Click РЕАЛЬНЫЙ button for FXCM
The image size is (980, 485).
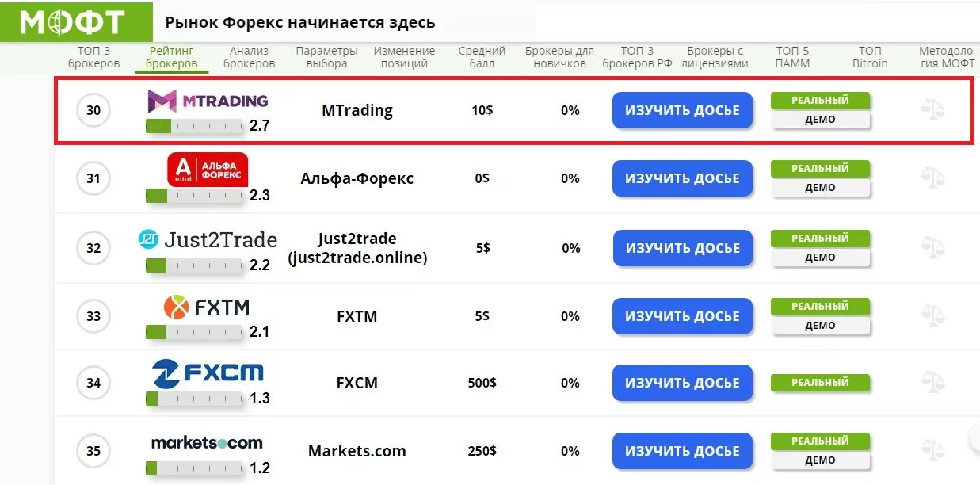point(820,383)
